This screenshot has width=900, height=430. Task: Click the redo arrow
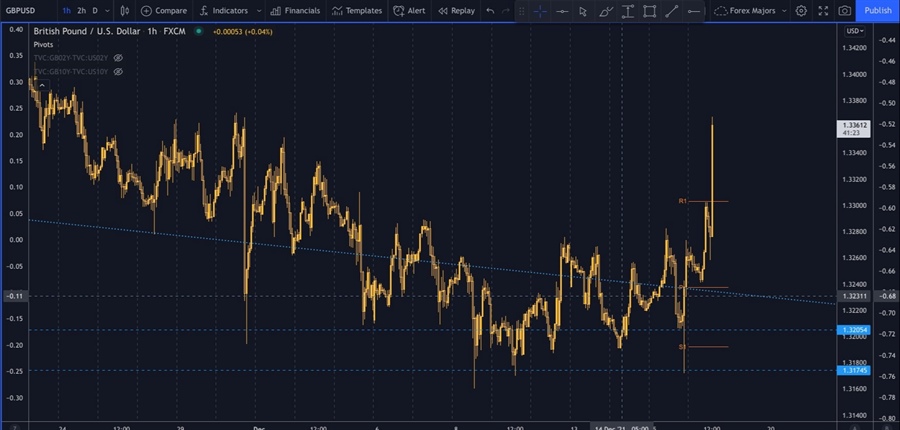[x=505, y=10]
